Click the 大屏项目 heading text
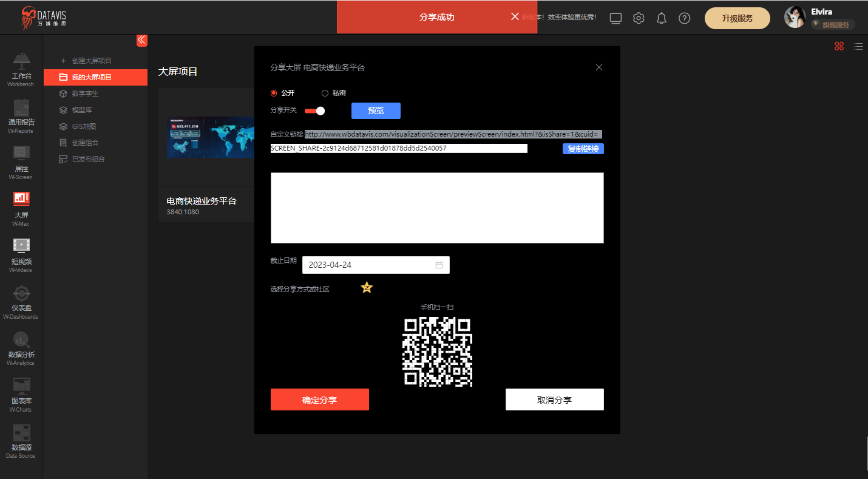This screenshot has height=479, width=868. 178,72
